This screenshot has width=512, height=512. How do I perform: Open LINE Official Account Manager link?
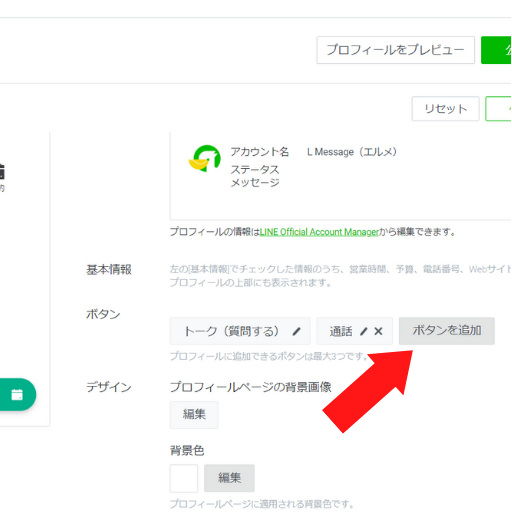pyautogui.click(x=319, y=232)
